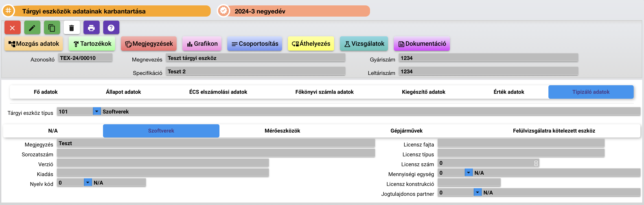The height and width of the screenshot is (205, 644).
Task: Click the Áthelyezés button
Action: click(x=311, y=44)
